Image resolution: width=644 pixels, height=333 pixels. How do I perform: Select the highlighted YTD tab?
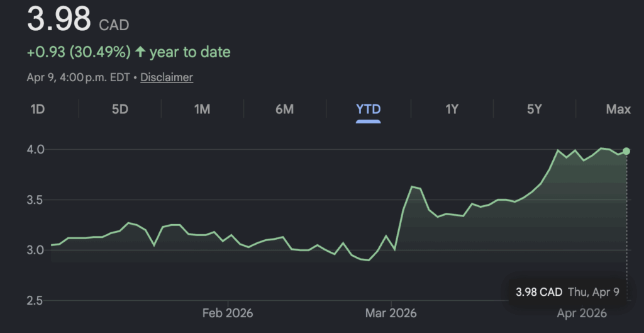(x=369, y=110)
